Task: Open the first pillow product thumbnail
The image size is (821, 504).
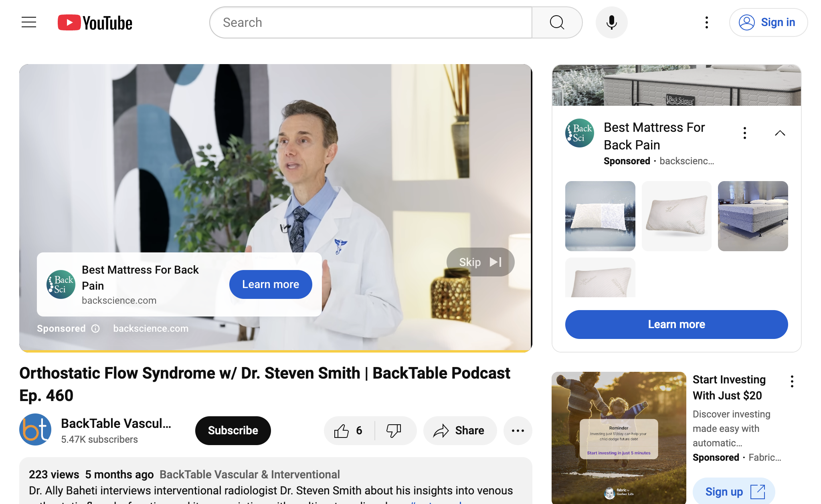Action: (600, 216)
